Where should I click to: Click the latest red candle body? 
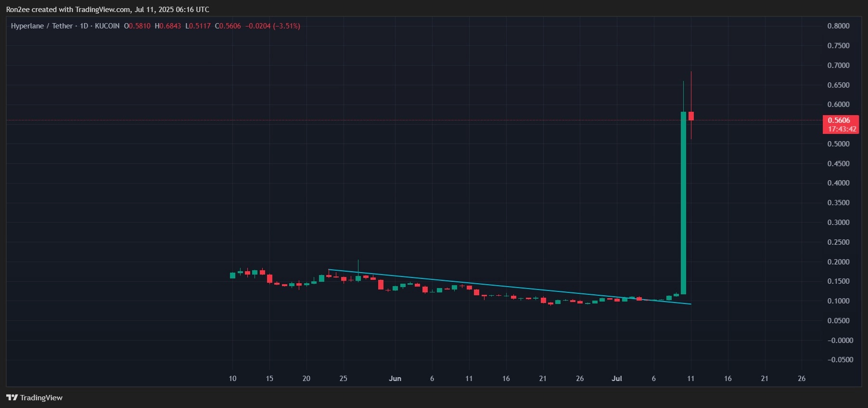[691, 116]
